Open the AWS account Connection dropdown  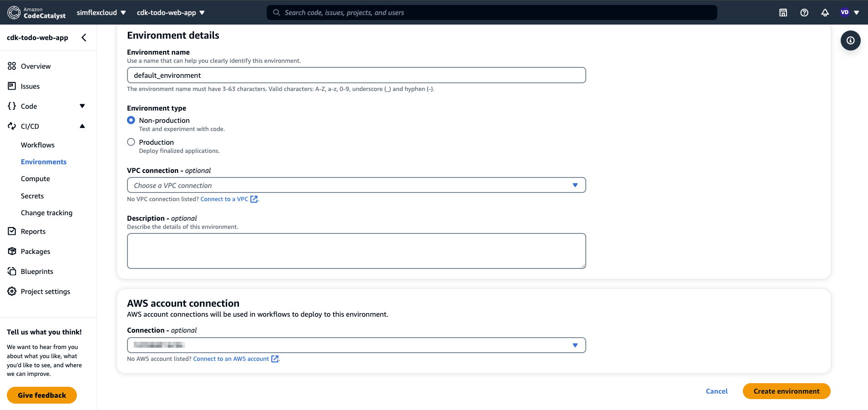356,345
